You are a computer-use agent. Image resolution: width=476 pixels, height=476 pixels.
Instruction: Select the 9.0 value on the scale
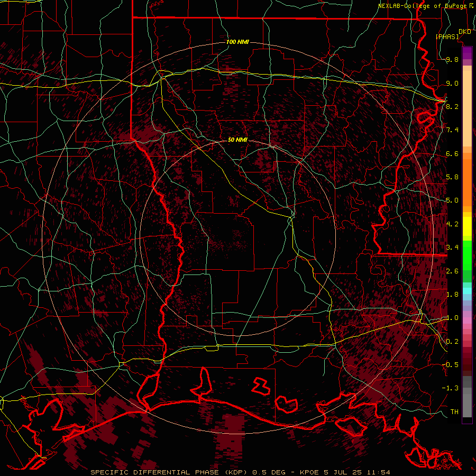452,83
